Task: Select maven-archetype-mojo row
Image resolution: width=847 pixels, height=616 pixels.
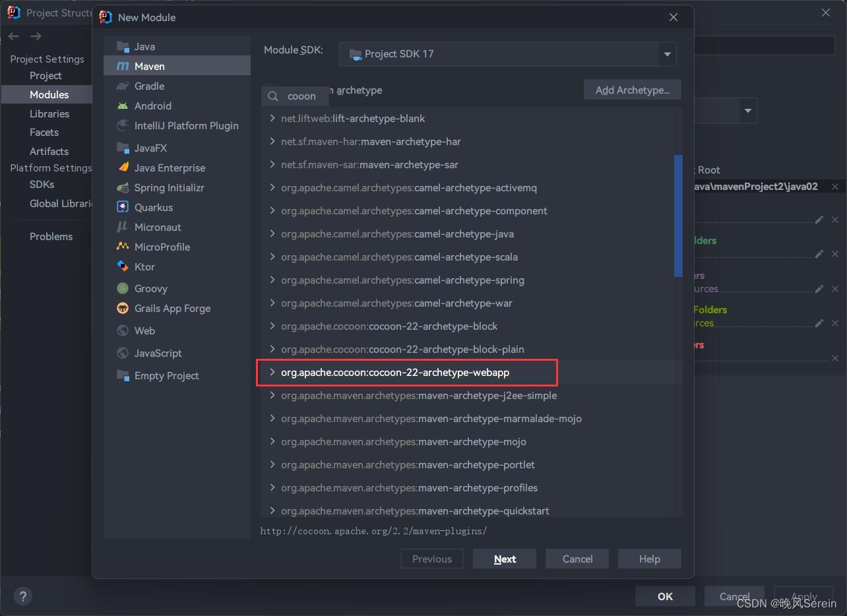Action: (471, 441)
